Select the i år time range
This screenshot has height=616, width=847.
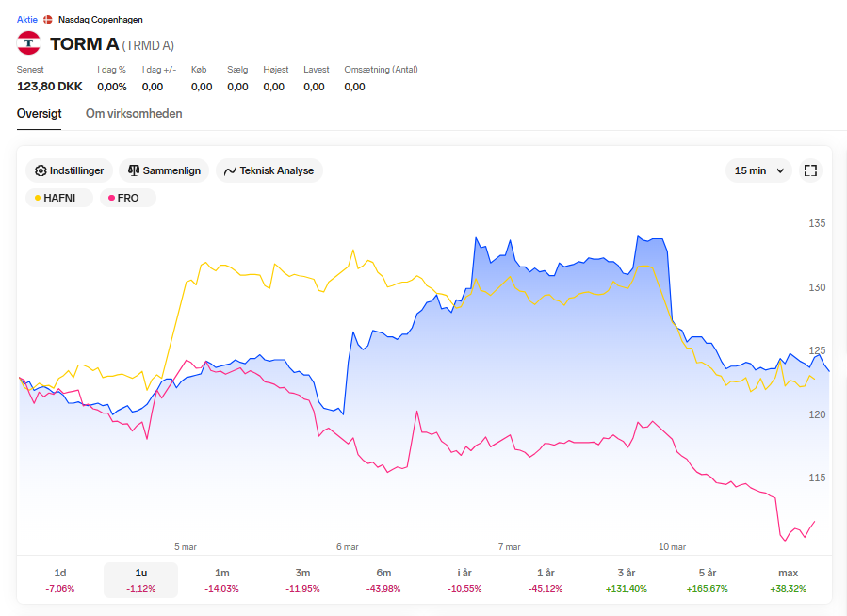[464, 580]
